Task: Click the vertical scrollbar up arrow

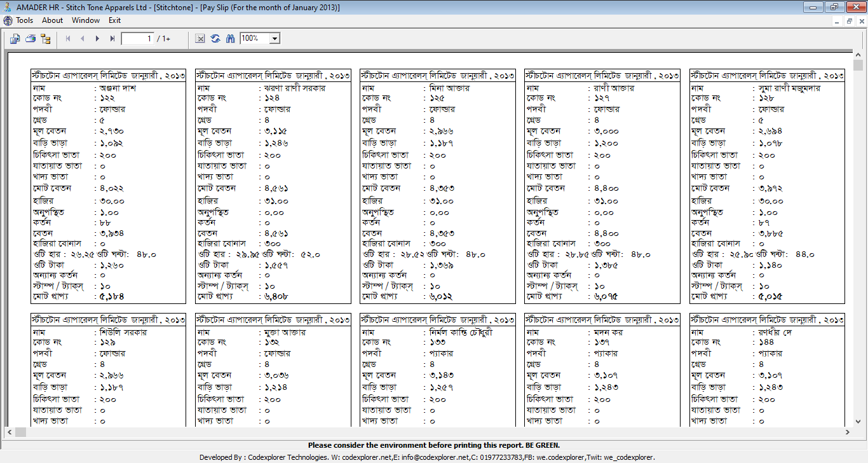Action: coord(858,55)
